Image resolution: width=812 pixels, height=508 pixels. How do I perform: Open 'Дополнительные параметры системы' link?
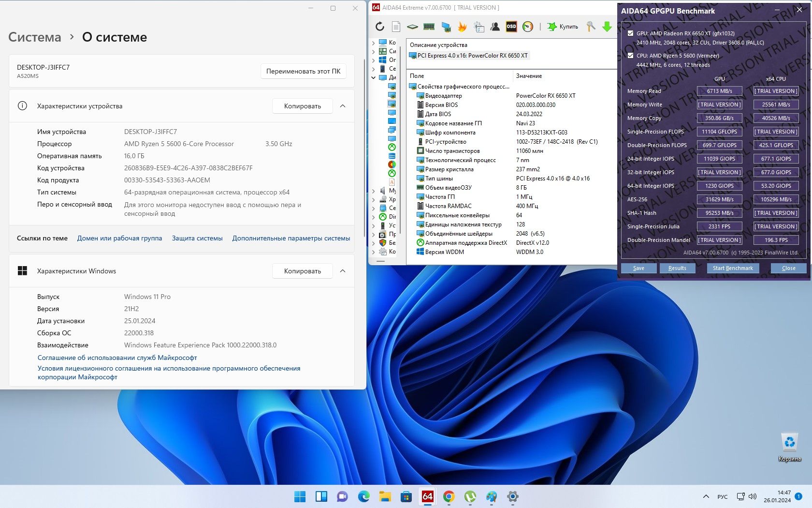tap(291, 238)
